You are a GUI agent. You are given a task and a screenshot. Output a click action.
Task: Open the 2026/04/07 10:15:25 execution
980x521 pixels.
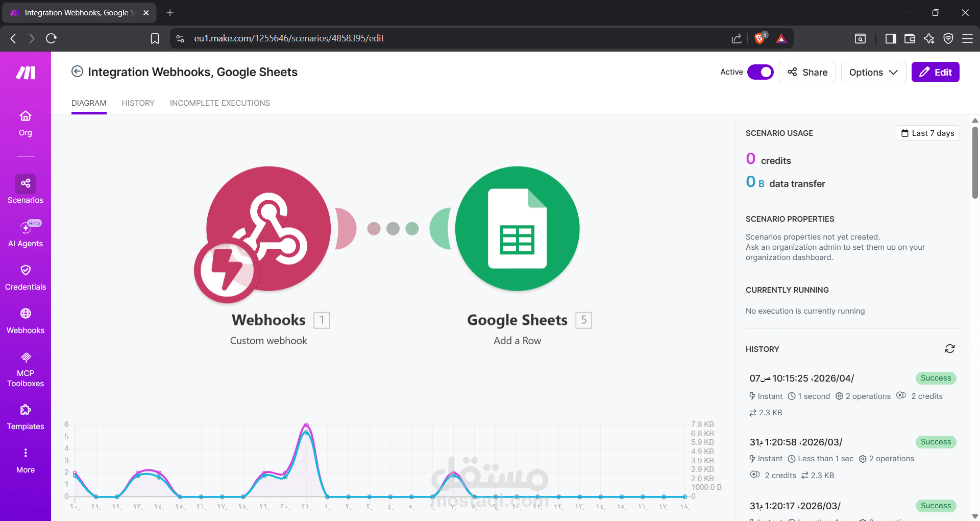tap(801, 378)
